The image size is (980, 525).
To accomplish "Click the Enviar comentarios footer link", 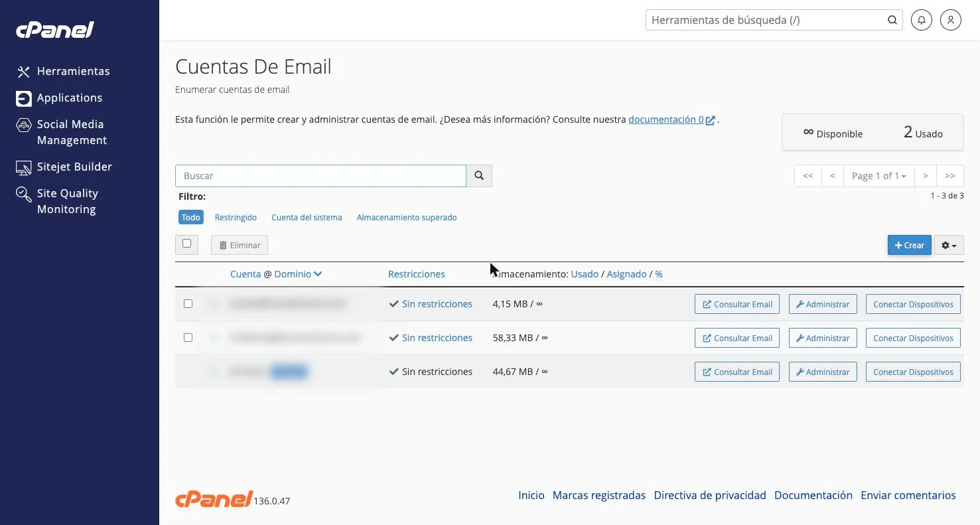I will click(x=908, y=495).
